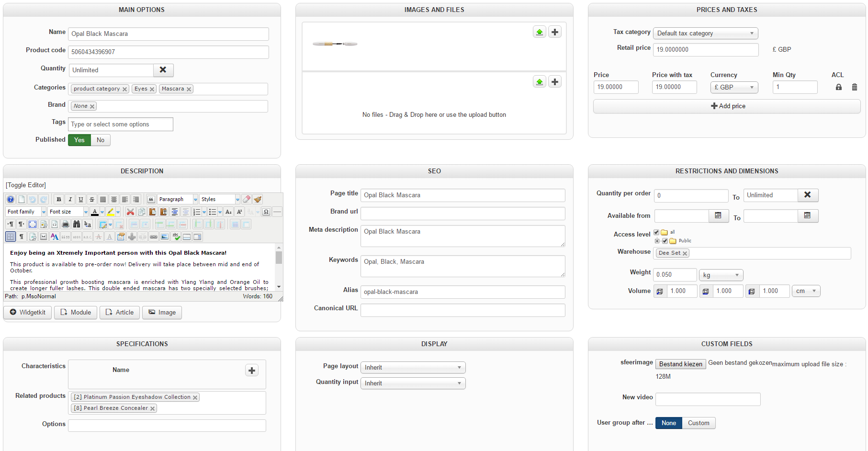
Task: Open the Currency dropdown showing £ GBP
Action: click(x=734, y=87)
